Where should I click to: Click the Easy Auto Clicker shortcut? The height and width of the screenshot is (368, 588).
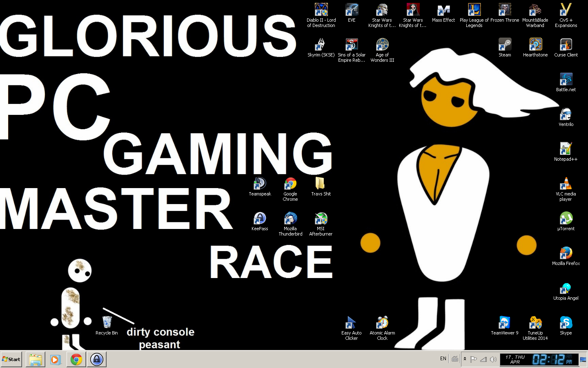(x=352, y=328)
